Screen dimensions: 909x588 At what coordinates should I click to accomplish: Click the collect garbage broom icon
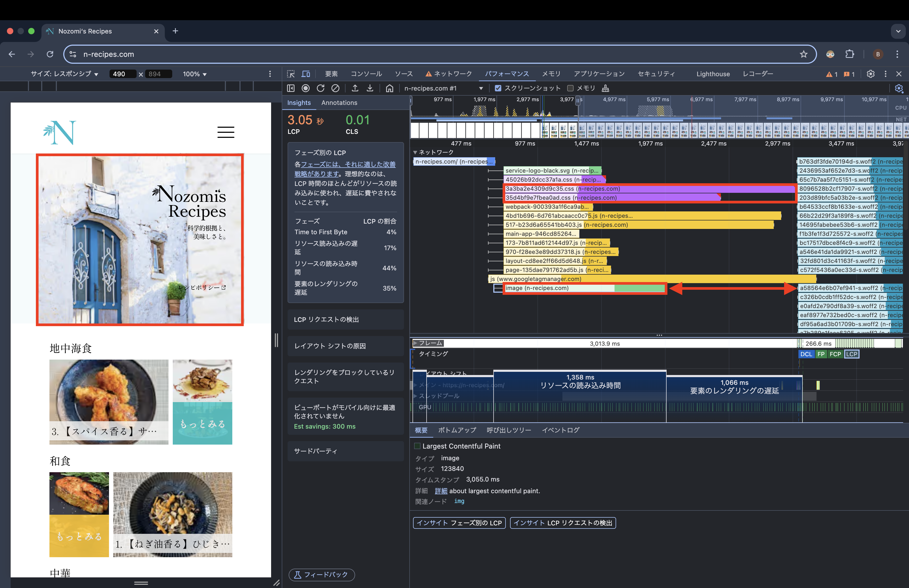click(x=605, y=88)
